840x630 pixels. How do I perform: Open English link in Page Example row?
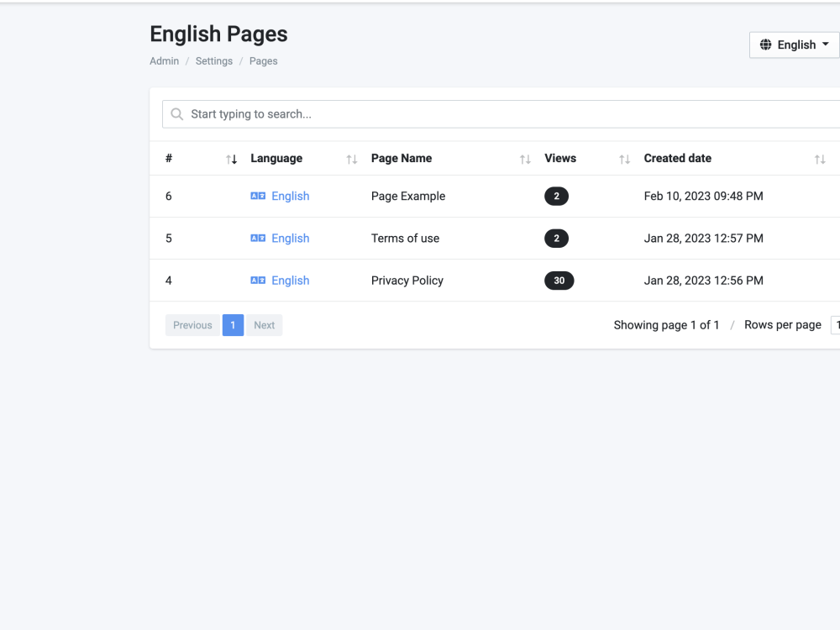pyautogui.click(x=291, y=196)
